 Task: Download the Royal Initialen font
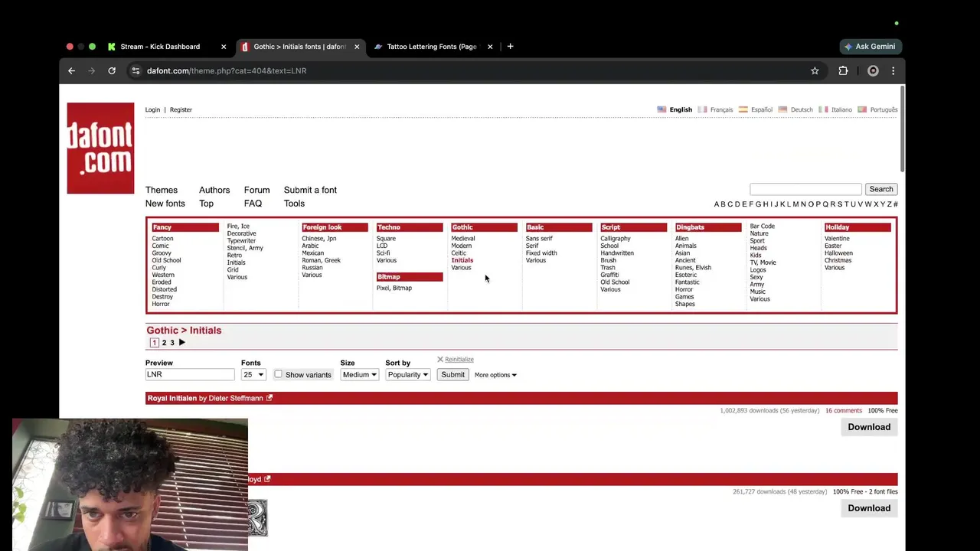(869, 427)
